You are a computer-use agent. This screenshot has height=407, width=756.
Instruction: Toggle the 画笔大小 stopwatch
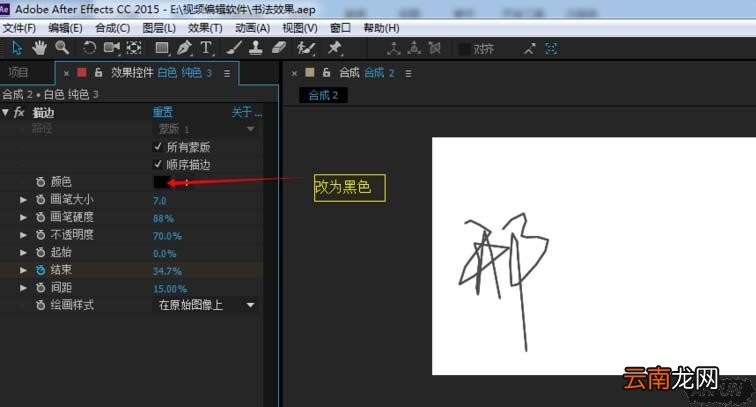pos(40,199)
